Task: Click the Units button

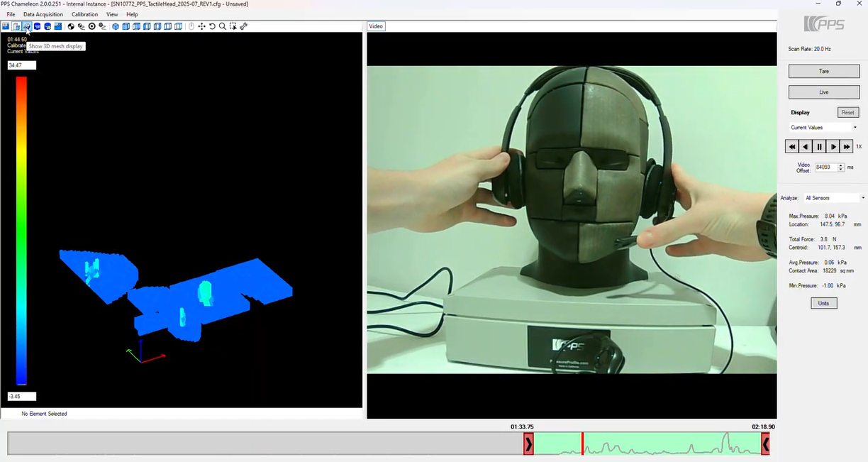Action: click(823, 303)
